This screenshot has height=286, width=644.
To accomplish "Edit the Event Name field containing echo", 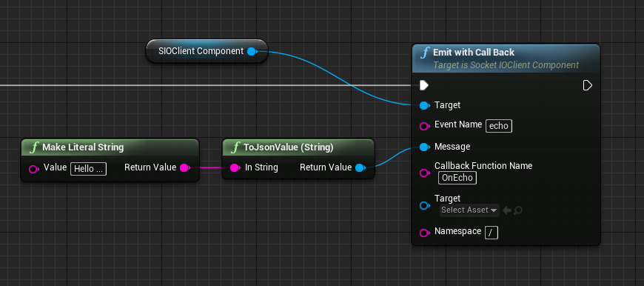I will pyautogui.click(x=499, y=126).
